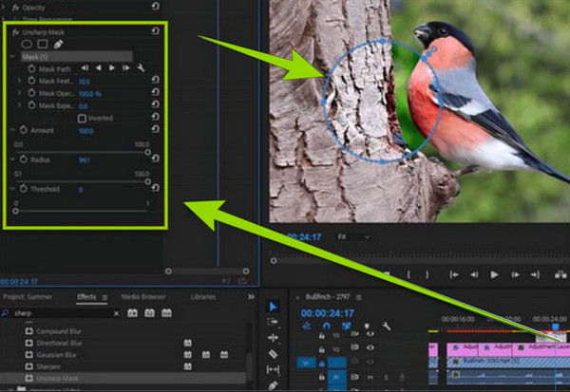Viewport: 570px width, 392px height.
Task: Step forward one frame in Program Monitor
Action: [x=515, y=275]
